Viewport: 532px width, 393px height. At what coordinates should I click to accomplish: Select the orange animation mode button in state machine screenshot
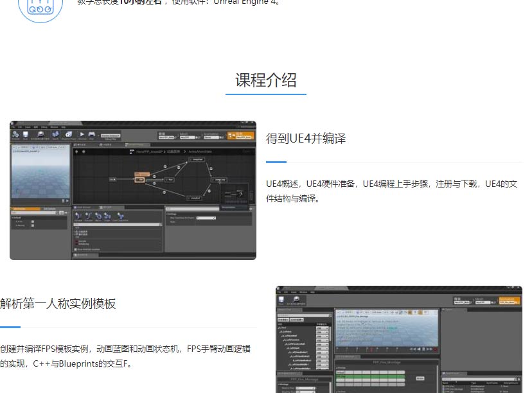(240, 135)
